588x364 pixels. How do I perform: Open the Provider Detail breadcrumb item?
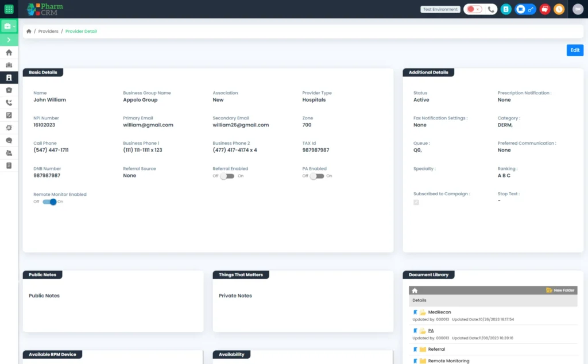pyautogui.click(x=81, y=31)
